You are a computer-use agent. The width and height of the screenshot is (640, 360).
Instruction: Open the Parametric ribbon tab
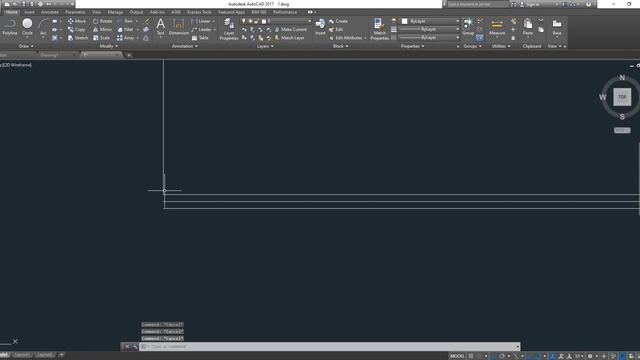pos(75,12)
